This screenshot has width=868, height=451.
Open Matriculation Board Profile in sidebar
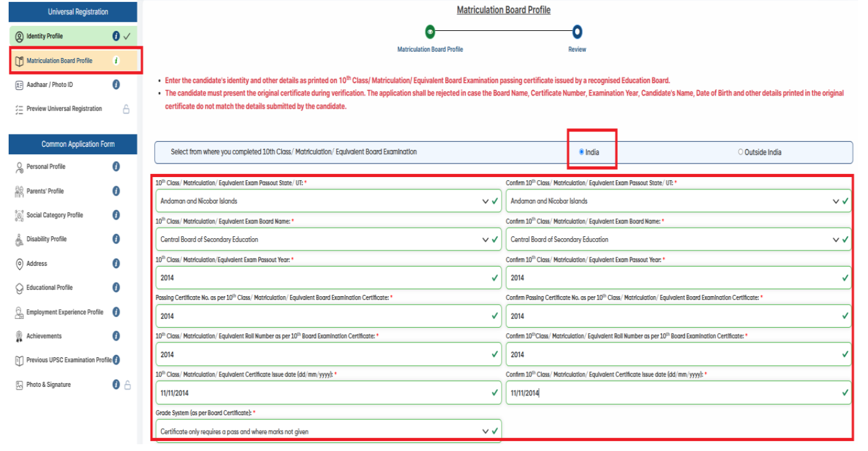coord(59,60)
